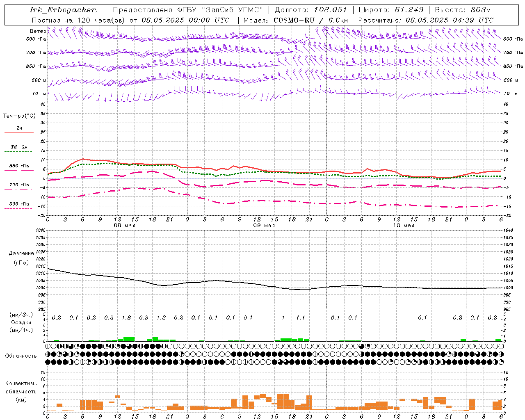The width and height of the screenshot is (525, 420).
Task: Click the date label 08 мая
Action: pos(125,226)
